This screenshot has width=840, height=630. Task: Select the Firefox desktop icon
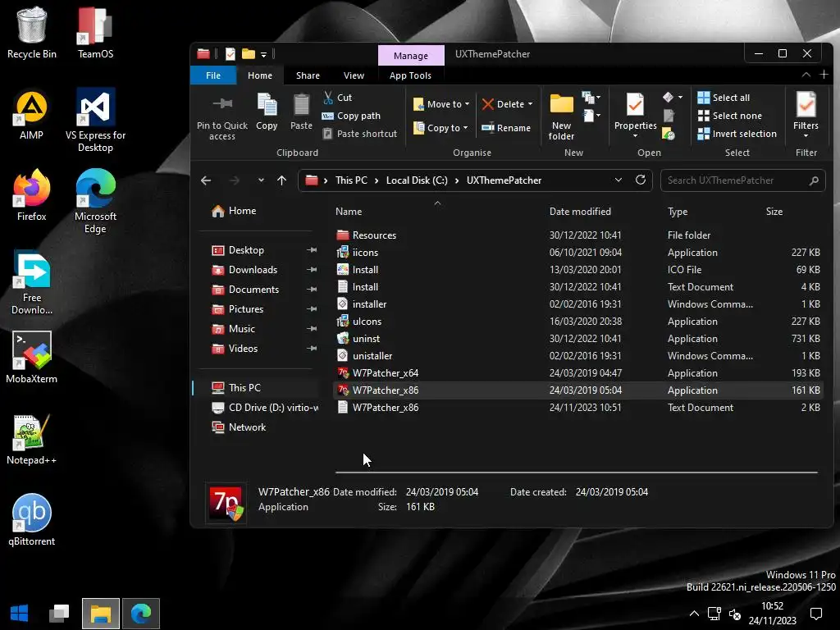pyautogui.click(x=32, y=195)
